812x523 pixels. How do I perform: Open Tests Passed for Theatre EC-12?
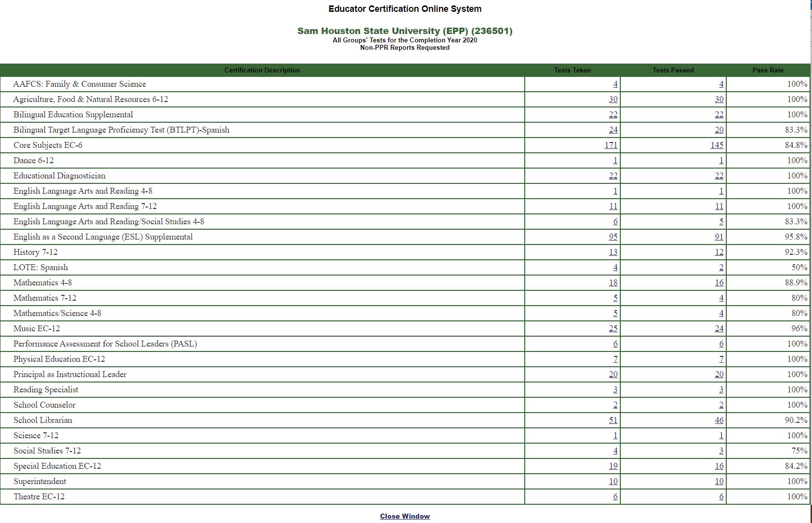click(x=721, y=496)
